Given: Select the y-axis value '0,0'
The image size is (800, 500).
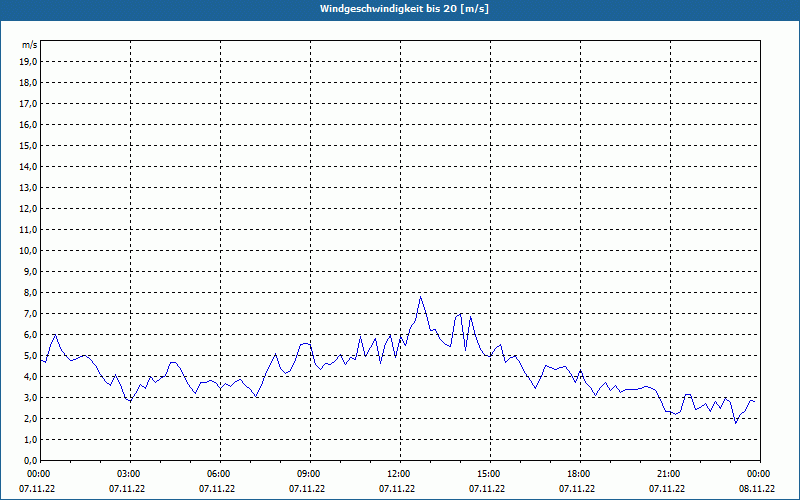Looking at the screenshot, I should point(31,461).
